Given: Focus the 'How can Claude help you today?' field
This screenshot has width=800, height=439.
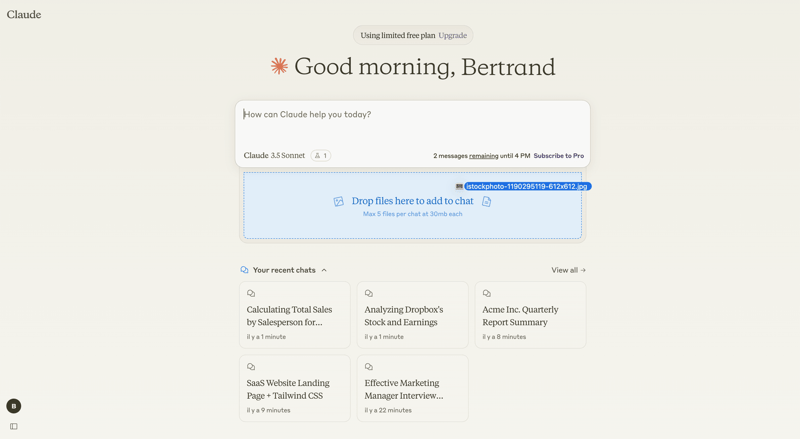Looking at the screenshot, I should tap(412, 114).
